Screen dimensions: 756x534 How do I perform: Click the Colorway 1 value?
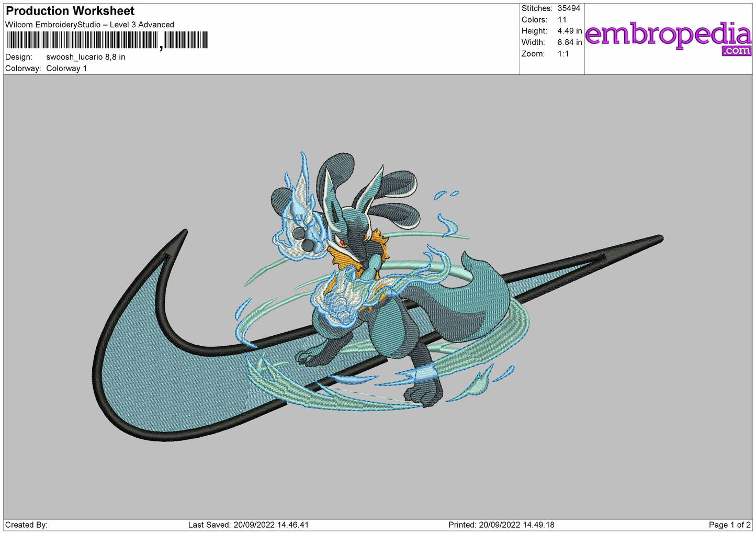[x=66, y=69]
